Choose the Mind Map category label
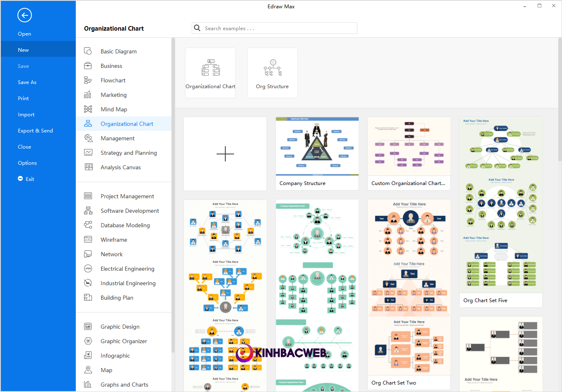 click(x=114, y=109)
